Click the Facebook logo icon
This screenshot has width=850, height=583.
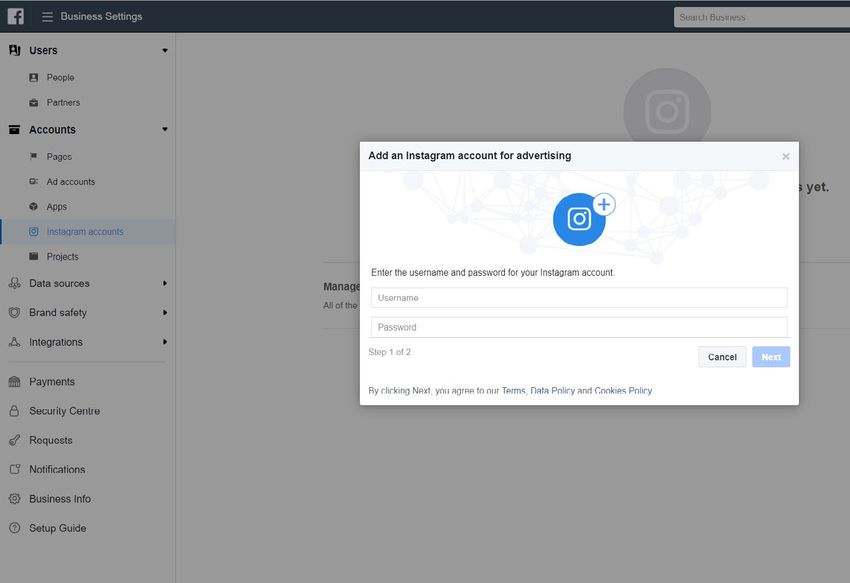16,16
